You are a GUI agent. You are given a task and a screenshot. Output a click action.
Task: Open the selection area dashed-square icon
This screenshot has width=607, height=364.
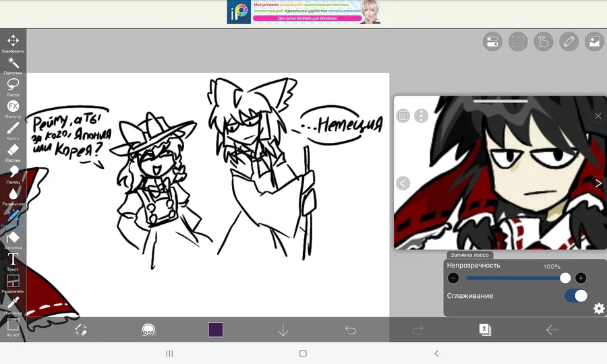[518, 41]
